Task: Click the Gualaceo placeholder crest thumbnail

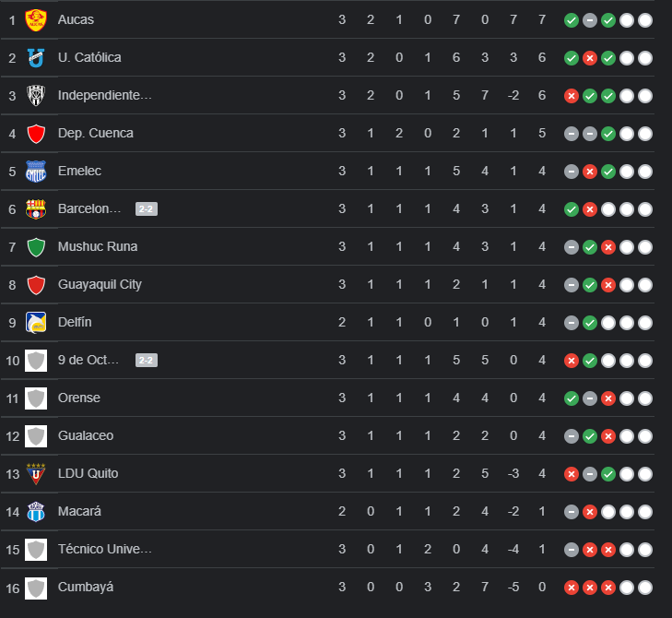Action: pos(36,435)
